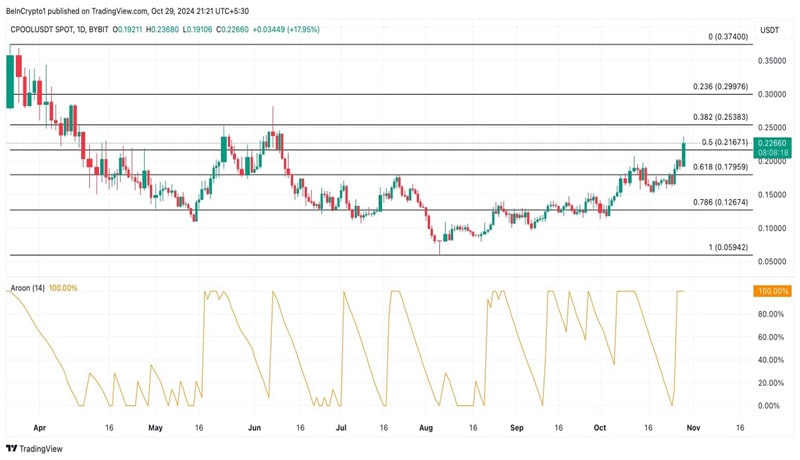Image resolution: width=800 pixels, height=460 pixels.
Task: Click the 0.618 (0.17959) Fibonacci label
Action: coord(720,167)
